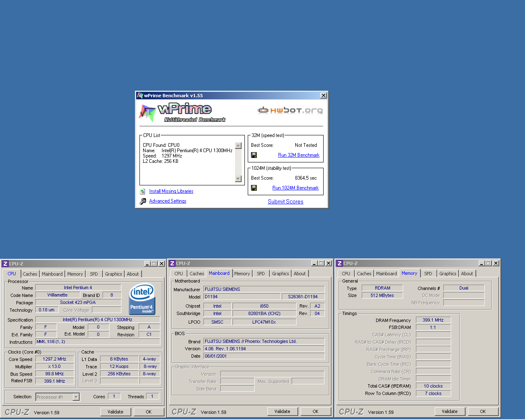Switch to Mainboard tab in left CPU-Z window
Viewport: 525px width, 420px height.
click(x=52, y=274)
